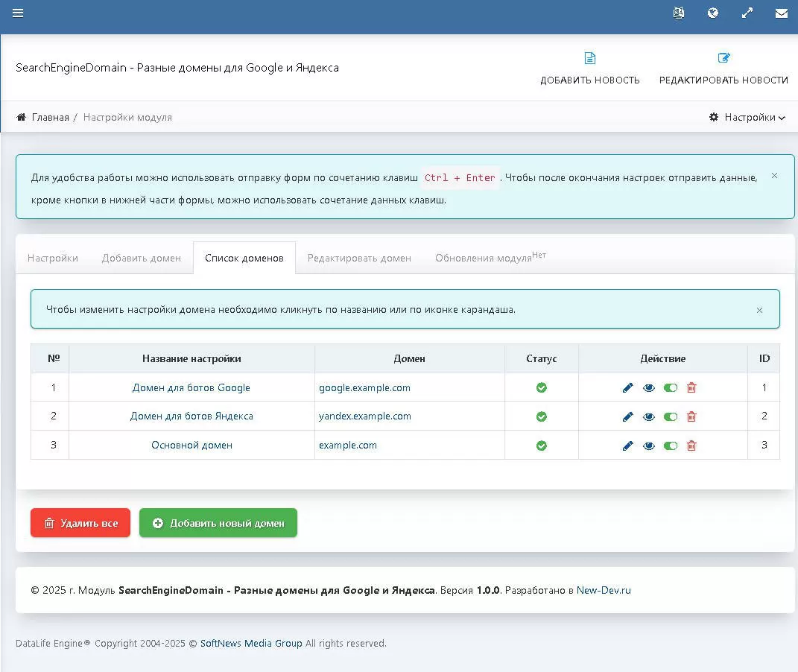Image resolution: width=798 pixels, height=672 pixels.
Task: Click the translate icon in top bar
Action: (x=678, y=13)
